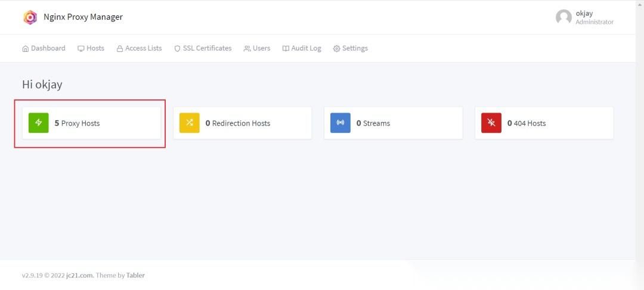Open the Access Lists page
The image size is (644, 290).
point(140,48)
